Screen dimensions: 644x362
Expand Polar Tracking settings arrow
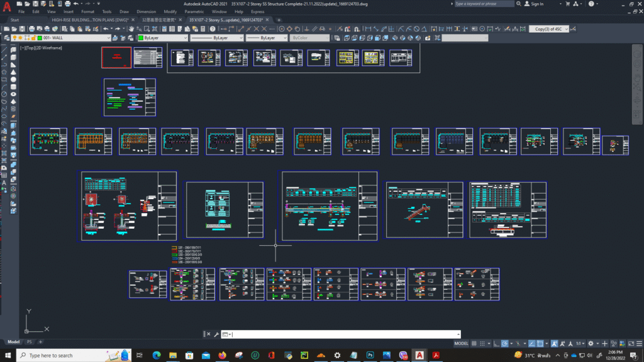pyautogui.click(x=511, y=344)
